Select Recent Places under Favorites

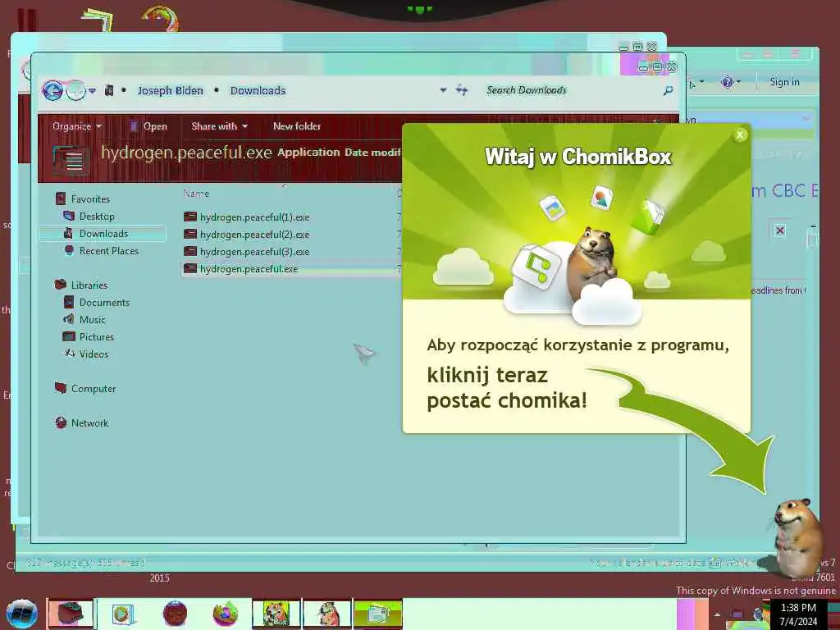click(x=101, y=251)
